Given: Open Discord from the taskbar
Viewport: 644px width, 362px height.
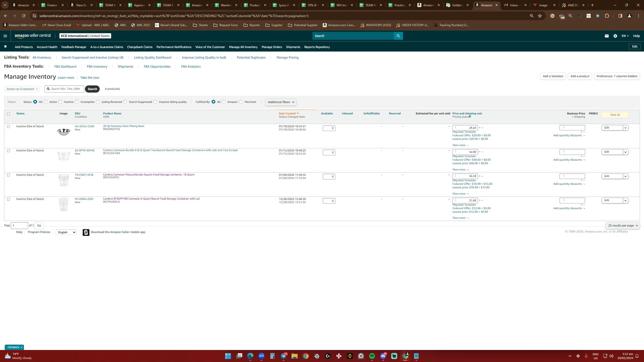Looking at the screenshot, I should [x=383, y=356].
